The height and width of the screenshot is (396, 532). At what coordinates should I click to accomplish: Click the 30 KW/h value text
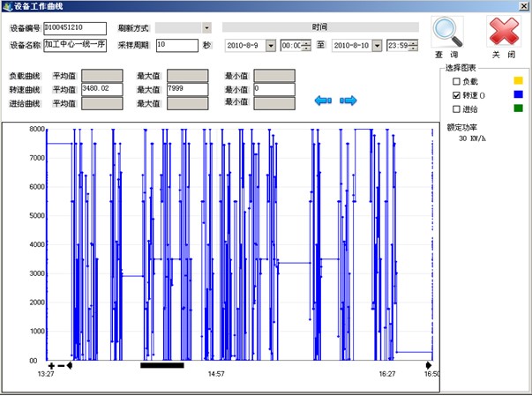(472, 138)
